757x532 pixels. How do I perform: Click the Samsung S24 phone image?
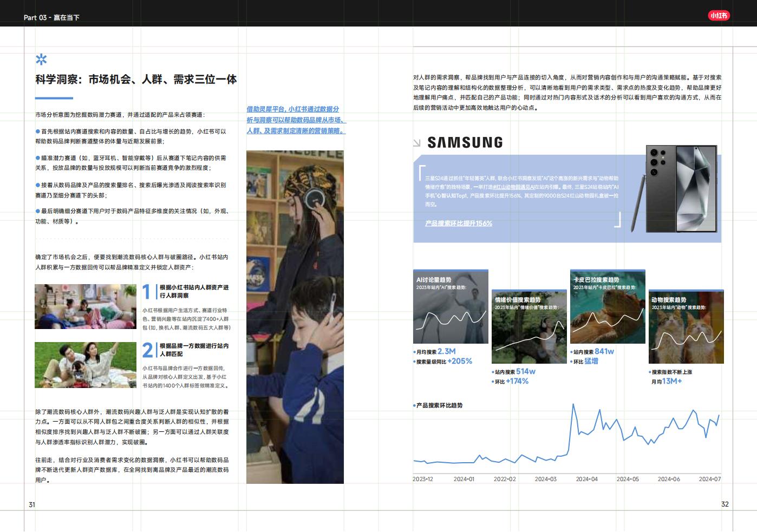tap(675, 189)
